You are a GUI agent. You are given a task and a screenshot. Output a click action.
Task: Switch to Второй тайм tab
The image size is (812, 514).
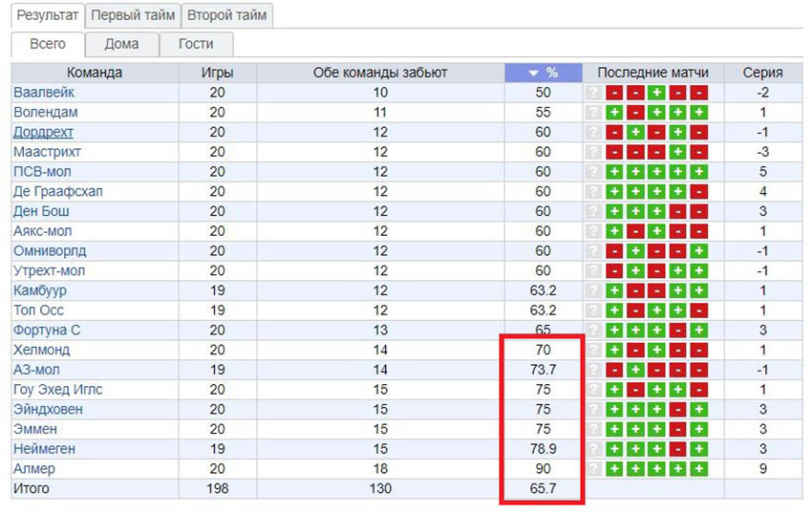point(226,15)
